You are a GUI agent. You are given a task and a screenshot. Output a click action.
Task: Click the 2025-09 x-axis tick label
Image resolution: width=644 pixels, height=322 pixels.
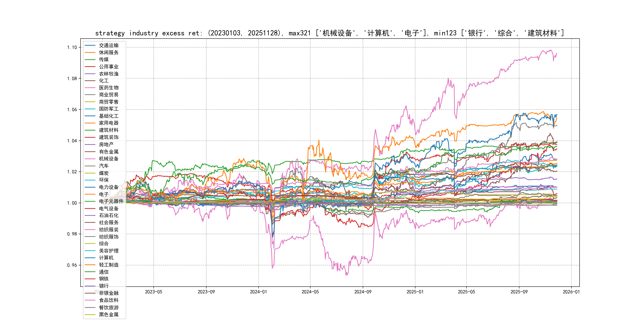tap(519, 292)
